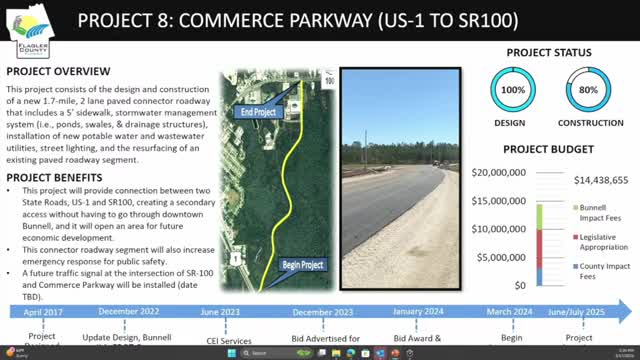Click the US-1 route shield on map
The width and height of the screenshot is (640, 360).
(236, 258)
